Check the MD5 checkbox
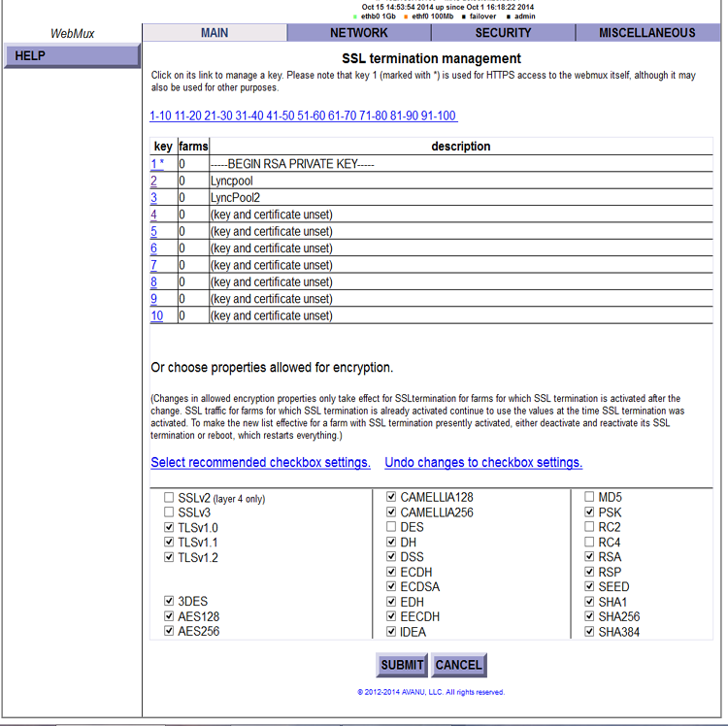The image size is (728, 726). [589, 498]
